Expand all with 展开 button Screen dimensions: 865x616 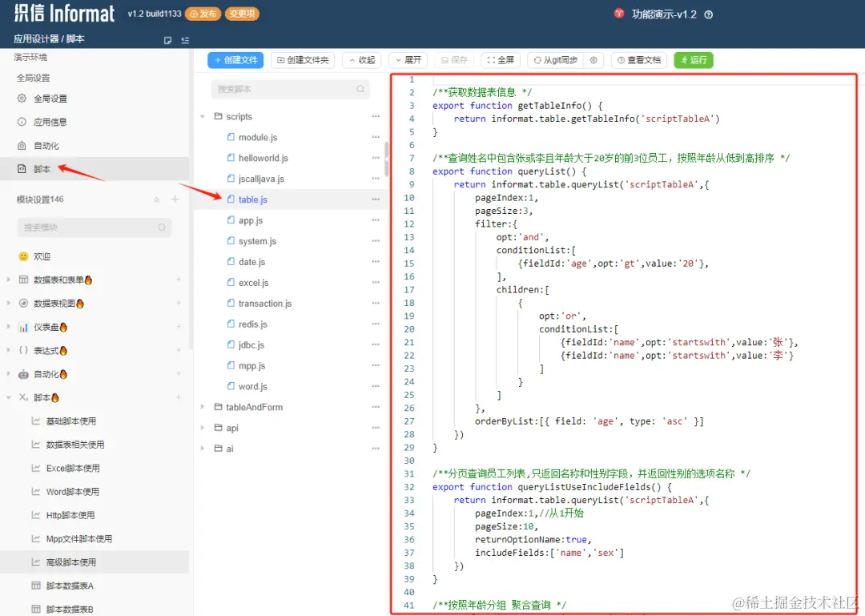pyautogui.click(x=408, y=60)
